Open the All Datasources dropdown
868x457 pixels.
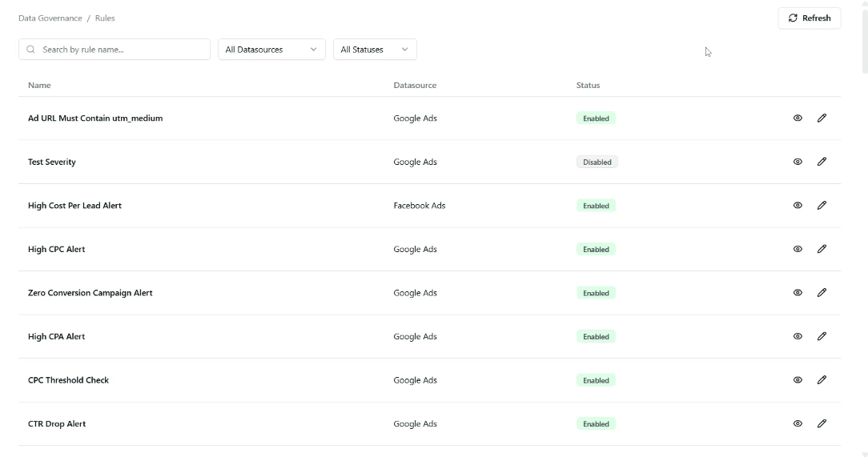271,50
